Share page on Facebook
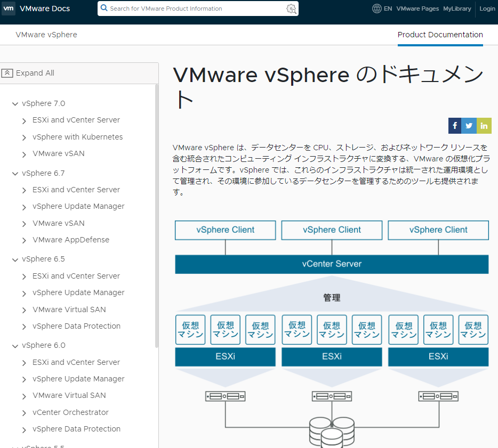The height and width of the screenshot is (448, 498). [x=454, y=126]
